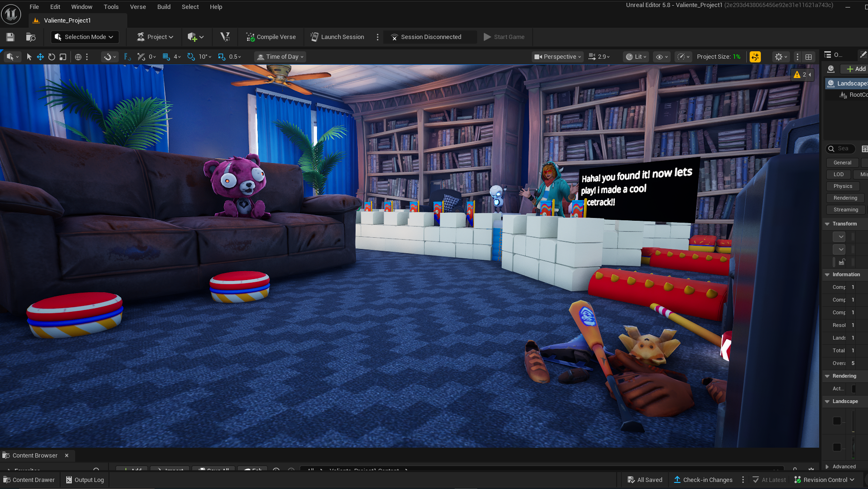This screenshot has width=868, height=489.
Task: Click the Unreal Engine logo icon
Action: pyautogui.click(x=11, y=14)
